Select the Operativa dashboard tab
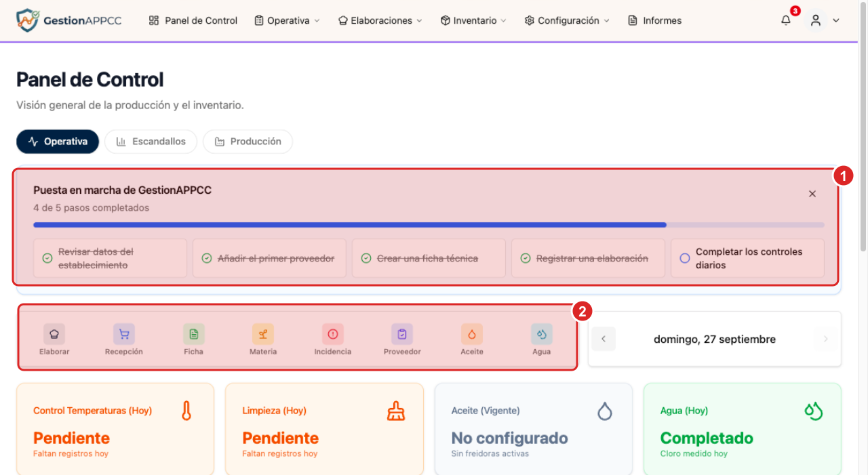 [x=58, y=142]
